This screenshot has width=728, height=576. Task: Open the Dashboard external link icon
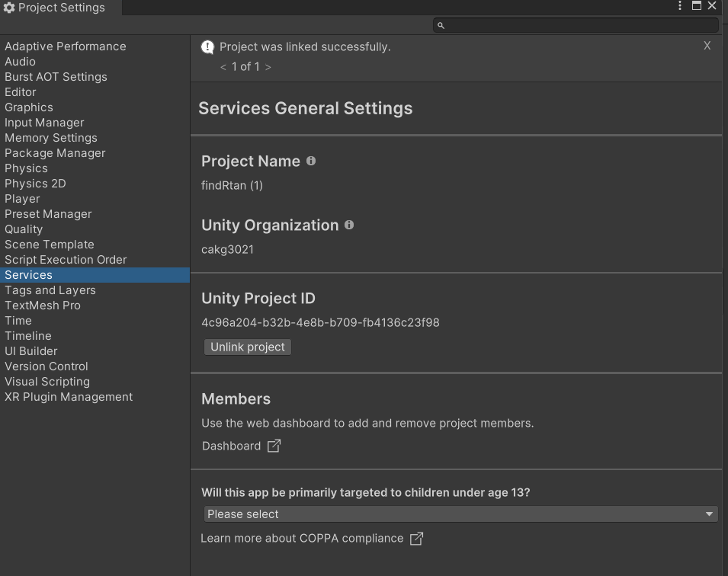[274, 446]
